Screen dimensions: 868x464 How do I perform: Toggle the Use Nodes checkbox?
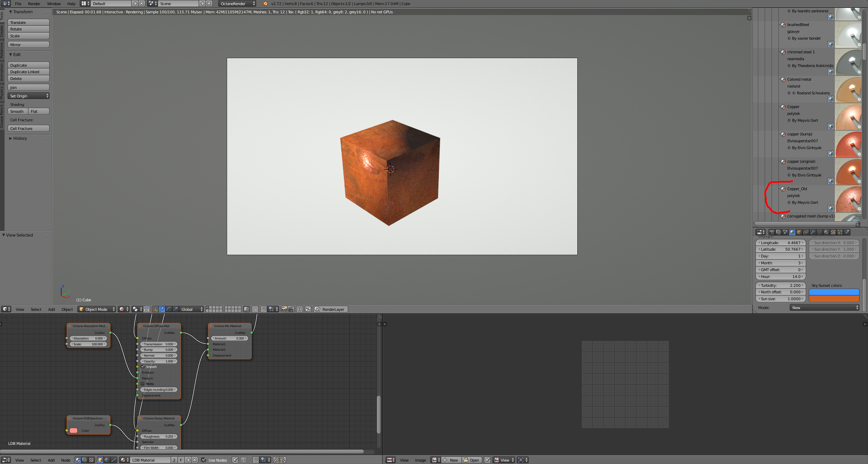click(x=204, y=460)
